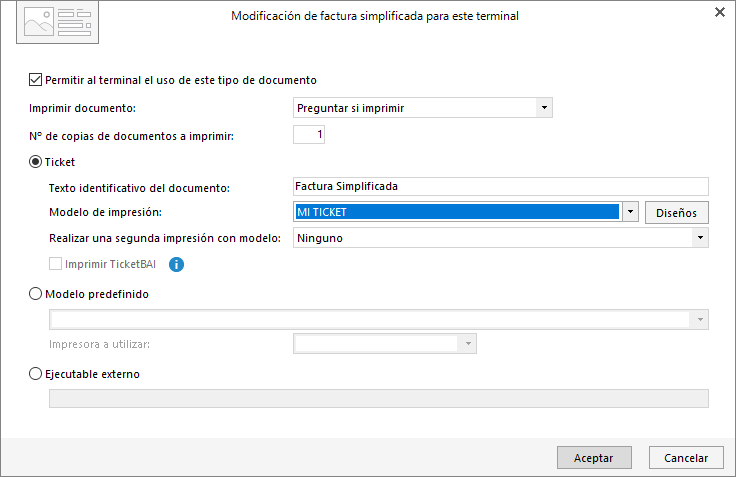736x477 pixels.
Task: Select the highlighted MI TICKET model field
Action: click(457, 212)
